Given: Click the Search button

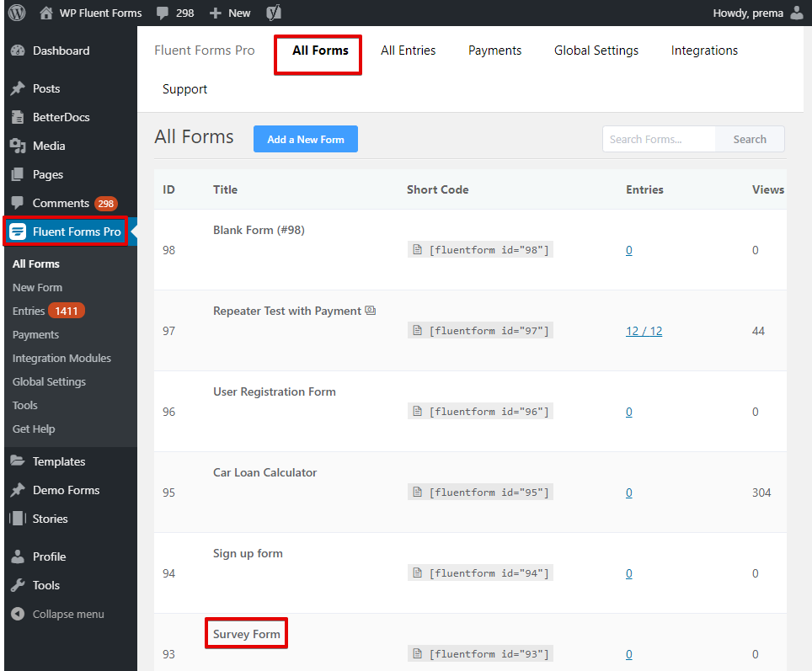Looking at the screenshot, I should pyautogui.click(x=750, y=139).
